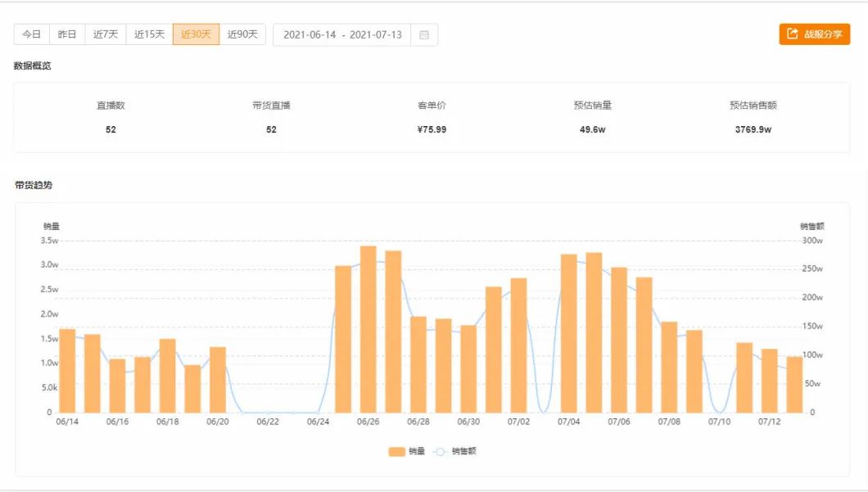
Task: Click the 客单价 value ¥75.99
Action: pyautogui.click(x=432, y=129)
